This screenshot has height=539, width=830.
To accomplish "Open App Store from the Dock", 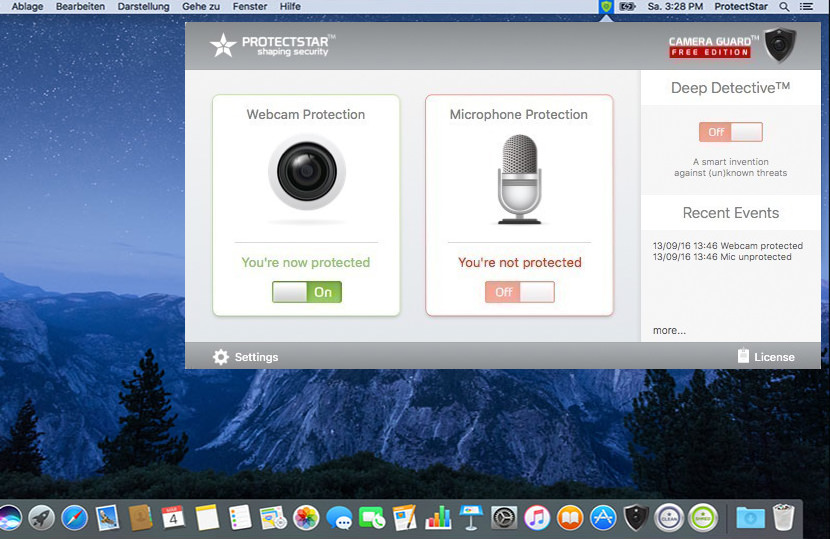I will (x=603, y=518).
